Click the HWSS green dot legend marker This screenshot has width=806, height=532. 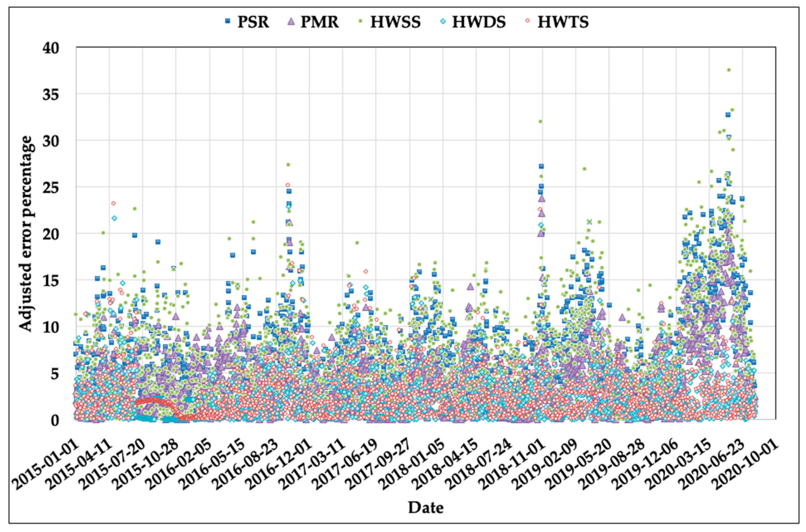[x=361, y=21]
